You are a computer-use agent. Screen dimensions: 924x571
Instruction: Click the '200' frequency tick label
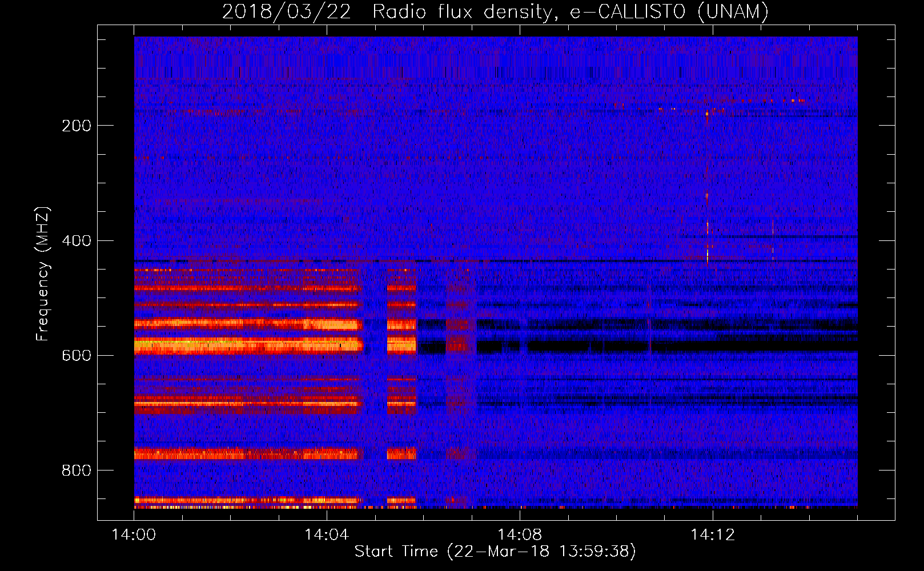[77, 126]
